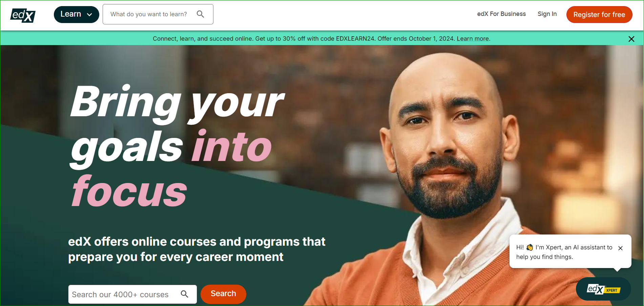This screenshot has width=644, height=306.
Task: Click the yellow XPERT badge label
Action: pos(612,290)
